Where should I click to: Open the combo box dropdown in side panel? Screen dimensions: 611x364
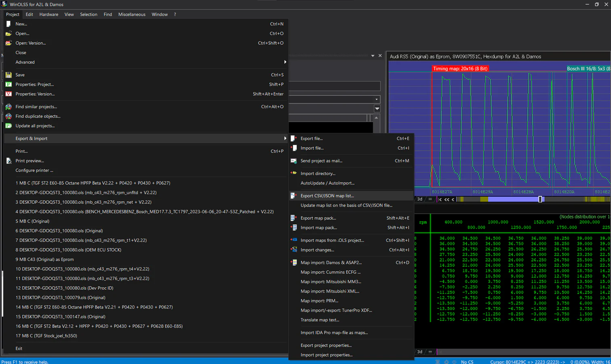377,99
